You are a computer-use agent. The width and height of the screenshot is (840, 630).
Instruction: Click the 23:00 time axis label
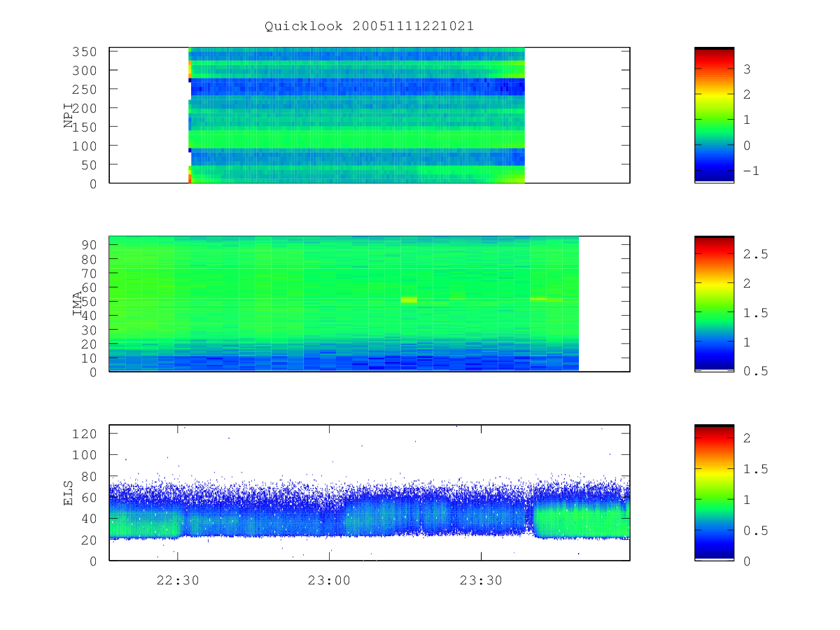click(x=329, y=580)
